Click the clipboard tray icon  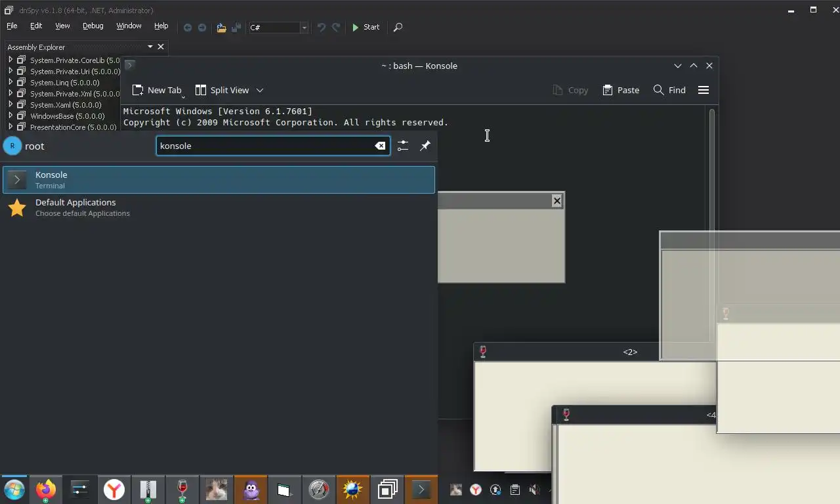coord(515,490)
